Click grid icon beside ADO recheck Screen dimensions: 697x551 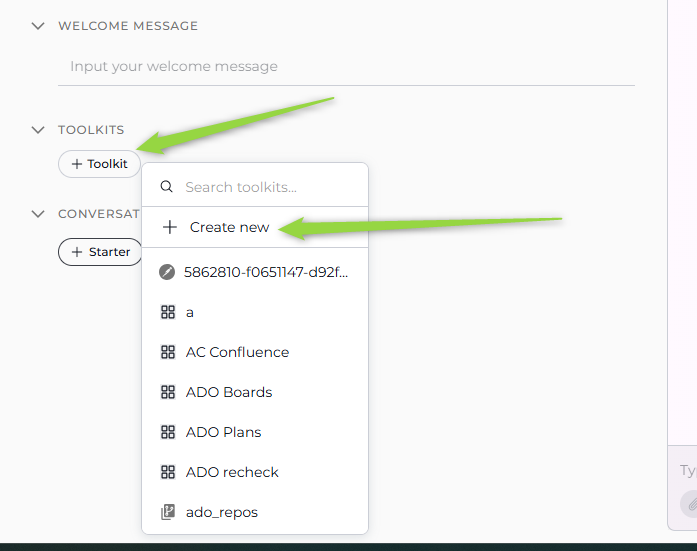[168, 472]
